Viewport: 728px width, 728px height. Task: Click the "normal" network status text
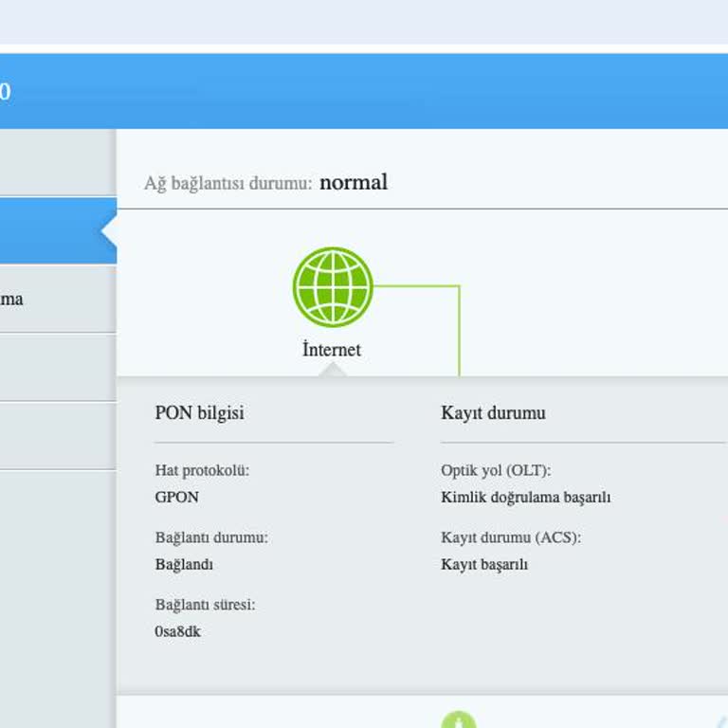point(354,182)
